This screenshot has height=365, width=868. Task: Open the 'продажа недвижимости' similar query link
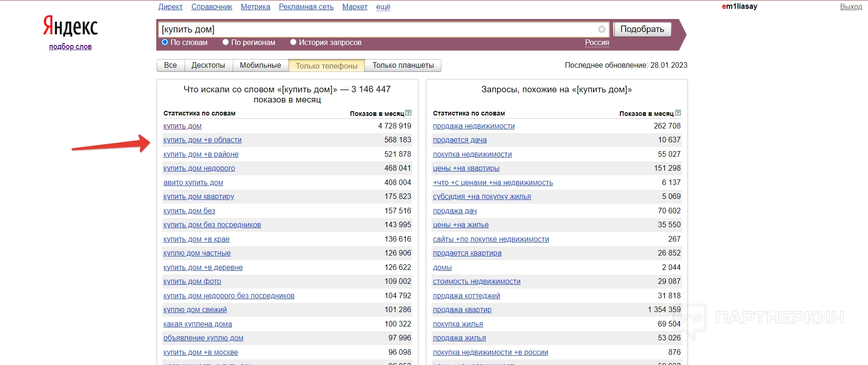tap(473, 126)
